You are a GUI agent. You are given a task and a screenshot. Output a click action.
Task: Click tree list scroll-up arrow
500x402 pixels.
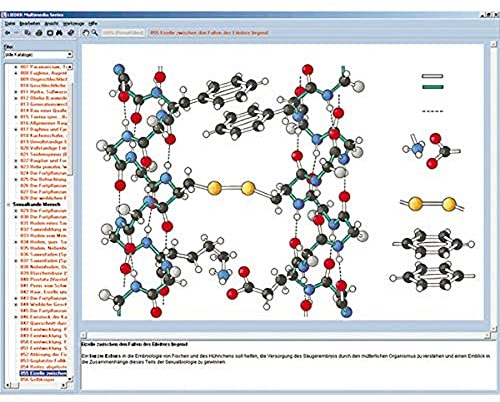pyautogui.click(x=70, y=67)
